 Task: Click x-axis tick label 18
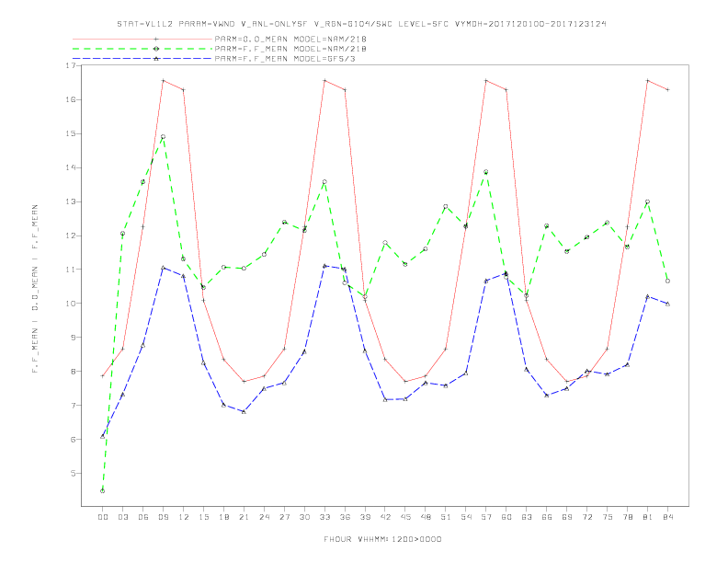coord(223,517)
